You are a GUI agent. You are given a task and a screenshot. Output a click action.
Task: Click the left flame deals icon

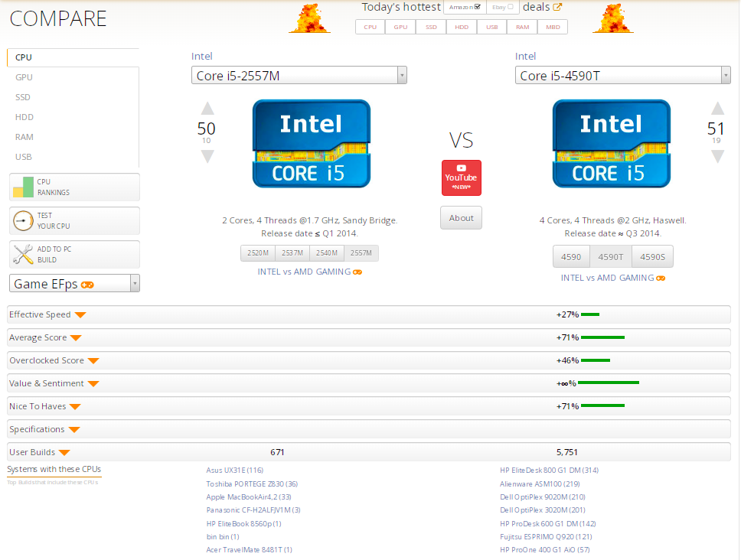(309, 18)
